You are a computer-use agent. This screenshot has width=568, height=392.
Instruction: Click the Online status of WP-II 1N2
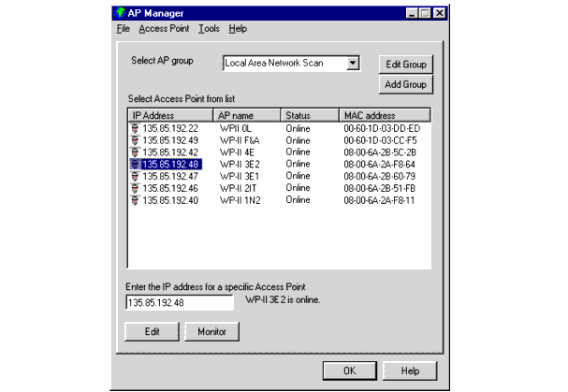tap(298, 200)
